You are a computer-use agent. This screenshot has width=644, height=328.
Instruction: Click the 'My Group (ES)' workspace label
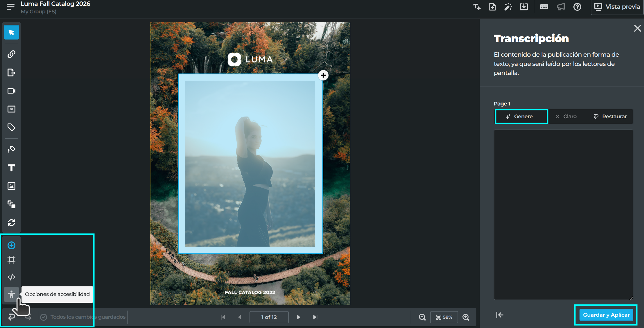pyautogui.click(x=38, y=12)
